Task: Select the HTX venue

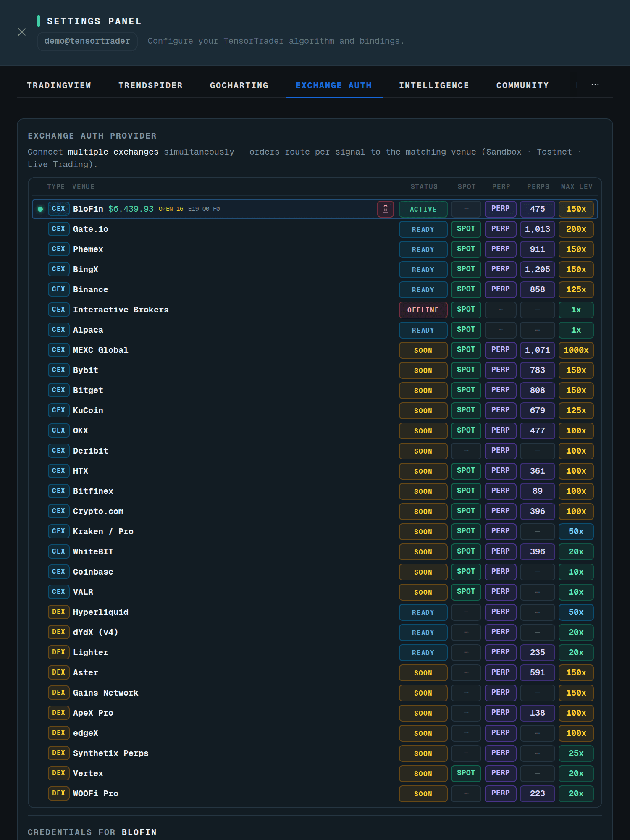Action: pos(315,471)
